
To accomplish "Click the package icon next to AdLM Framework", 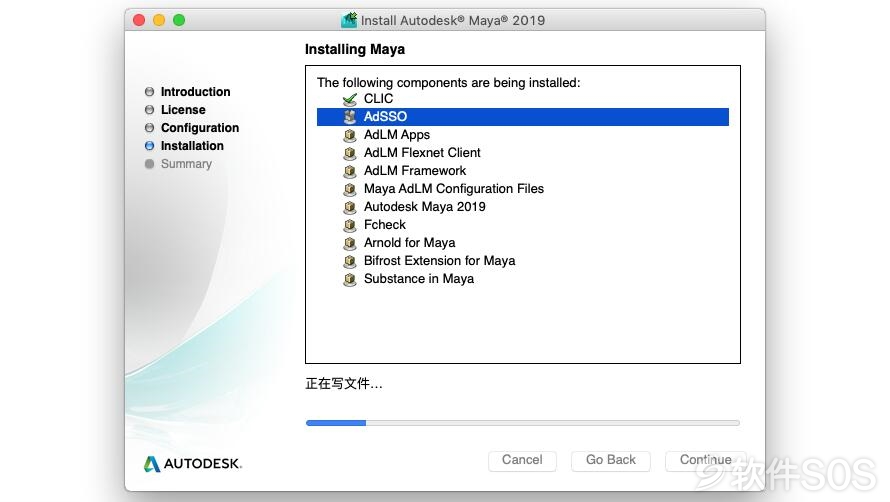I will point(350,171).
